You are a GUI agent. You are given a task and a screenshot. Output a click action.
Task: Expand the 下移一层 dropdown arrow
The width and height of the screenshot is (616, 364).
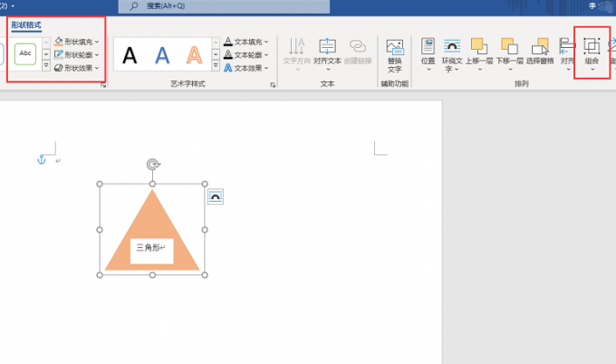pos(510,70)
